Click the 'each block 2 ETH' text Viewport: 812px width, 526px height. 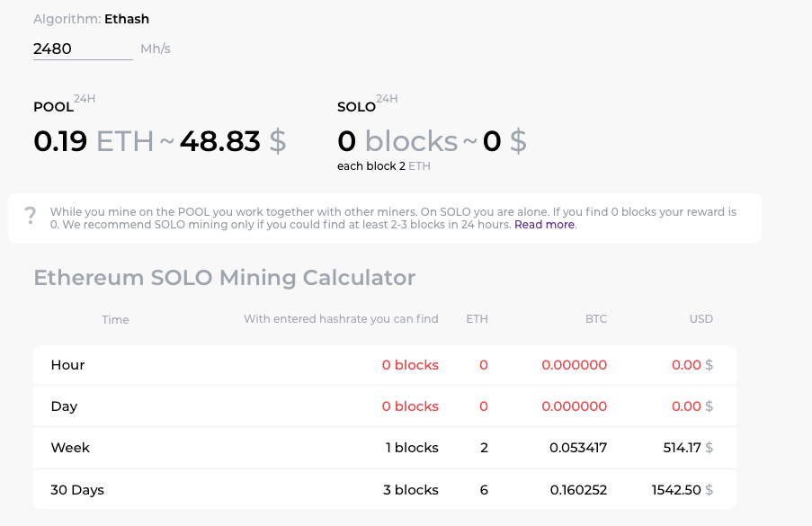tap(384, 166)
